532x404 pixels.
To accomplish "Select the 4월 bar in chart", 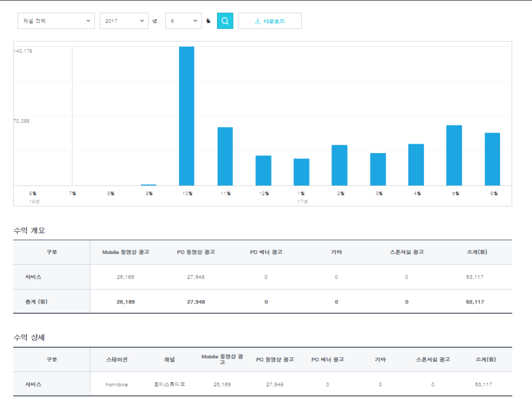I will pyautogui.click(x=416, y=165).
